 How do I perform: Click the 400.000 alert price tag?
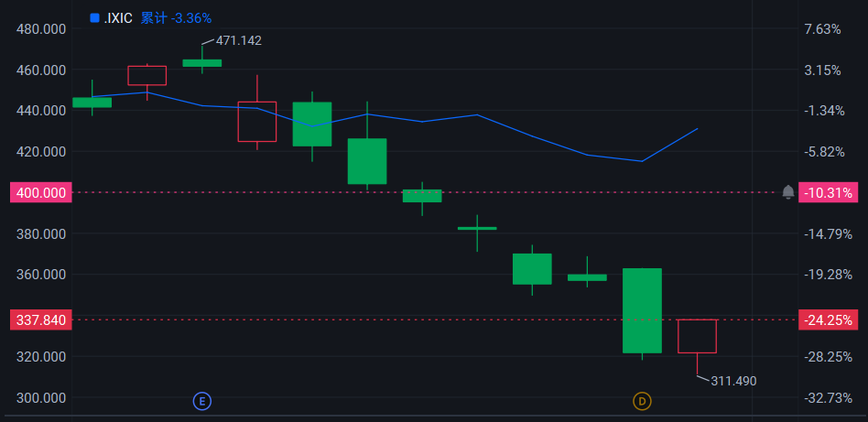[39, 193]
